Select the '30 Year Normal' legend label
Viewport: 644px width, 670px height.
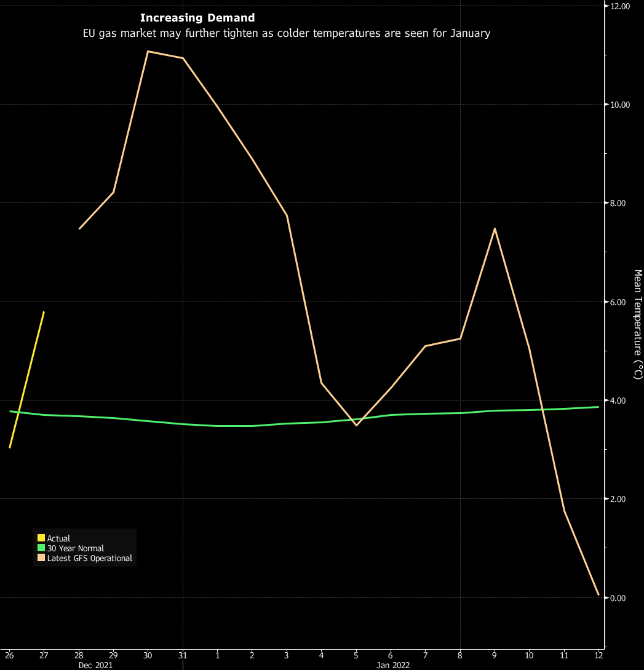pos(76,548)
